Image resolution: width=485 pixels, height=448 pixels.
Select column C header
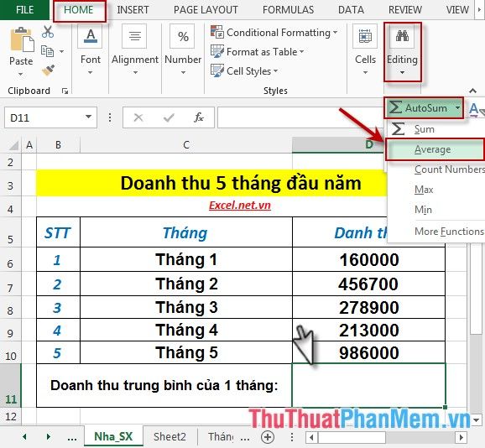(186, 145)
